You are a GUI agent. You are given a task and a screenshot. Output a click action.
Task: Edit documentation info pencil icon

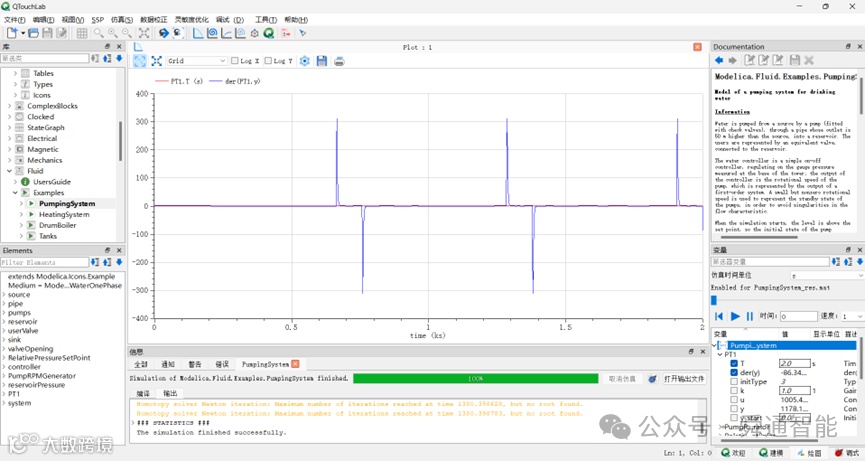749,60
